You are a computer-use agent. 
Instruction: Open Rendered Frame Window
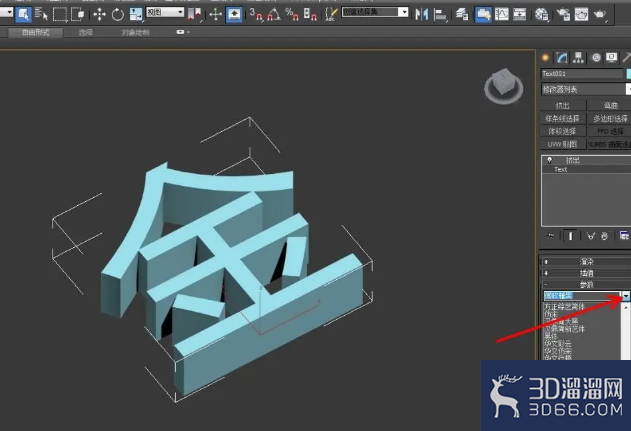pyautogui.click(x=581, y=15)
